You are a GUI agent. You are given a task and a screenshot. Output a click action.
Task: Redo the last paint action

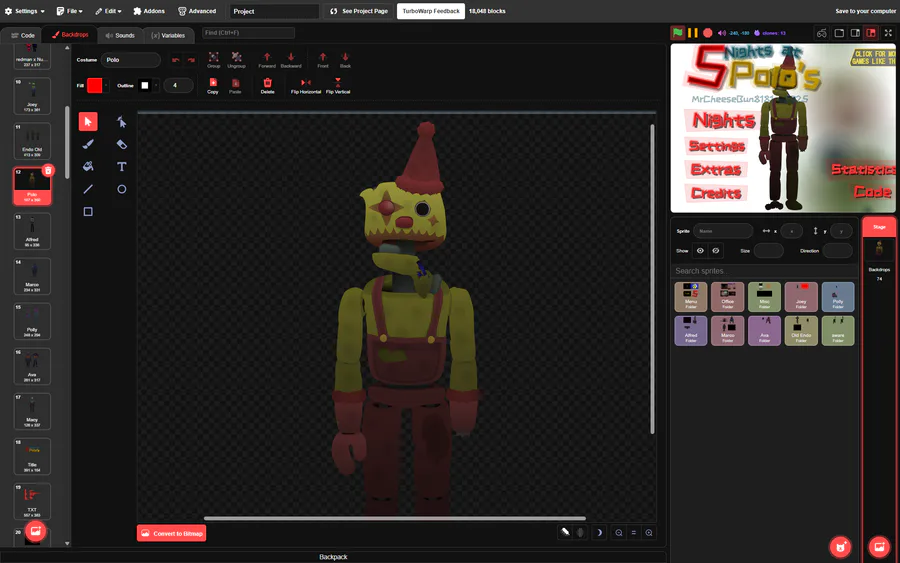191,60
